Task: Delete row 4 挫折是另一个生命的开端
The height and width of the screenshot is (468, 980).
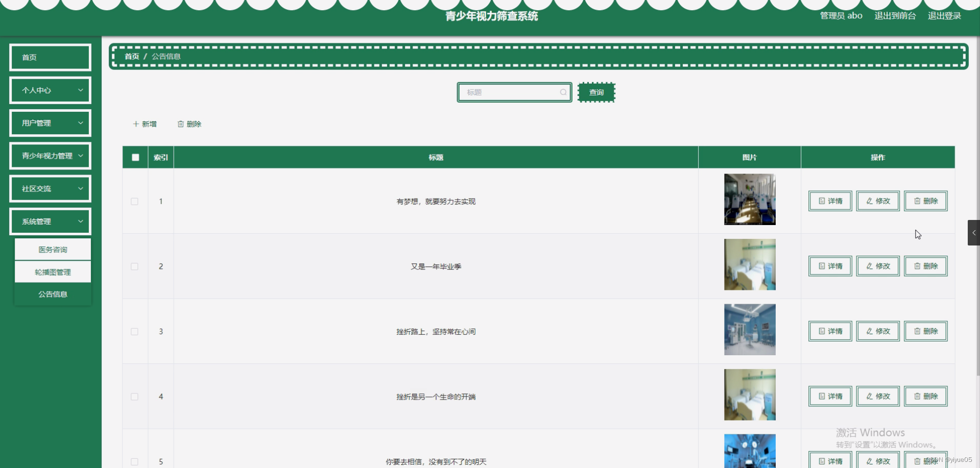Action: click(x=926, y=396)
